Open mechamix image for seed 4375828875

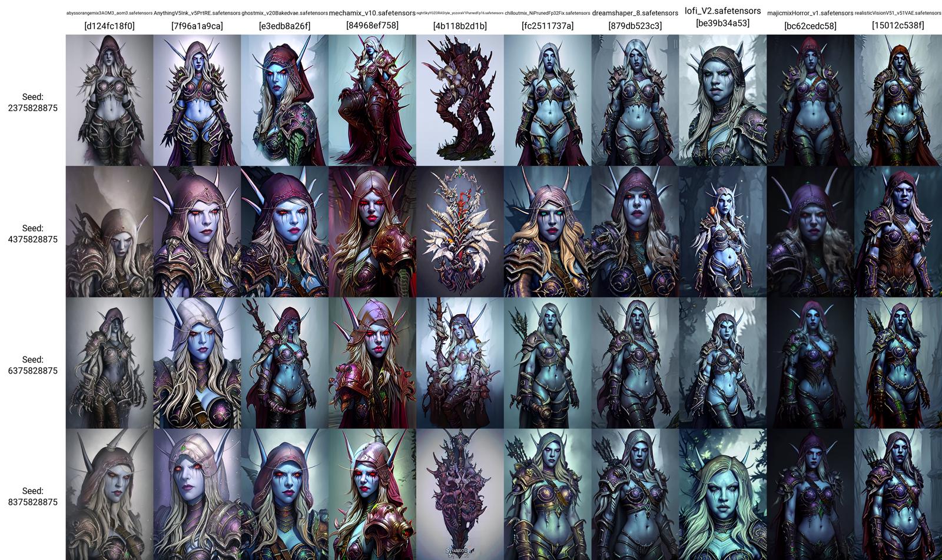point(373,231)
